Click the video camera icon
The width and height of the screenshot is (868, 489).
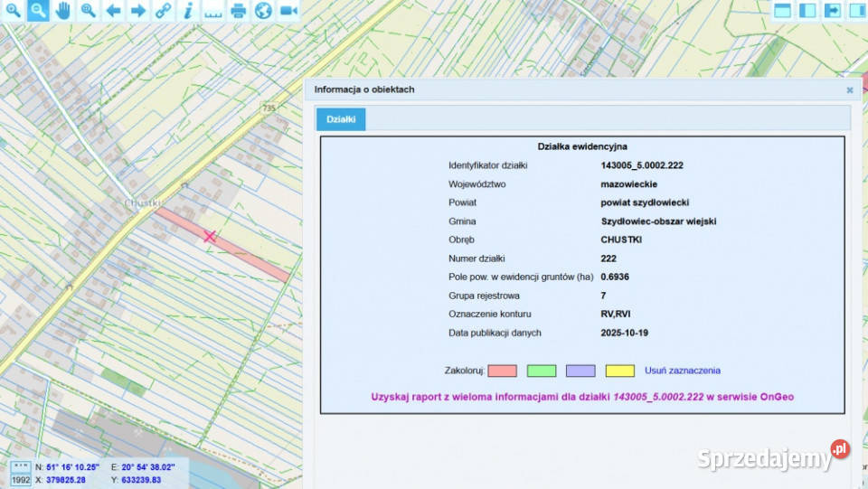tap(288, 11)
